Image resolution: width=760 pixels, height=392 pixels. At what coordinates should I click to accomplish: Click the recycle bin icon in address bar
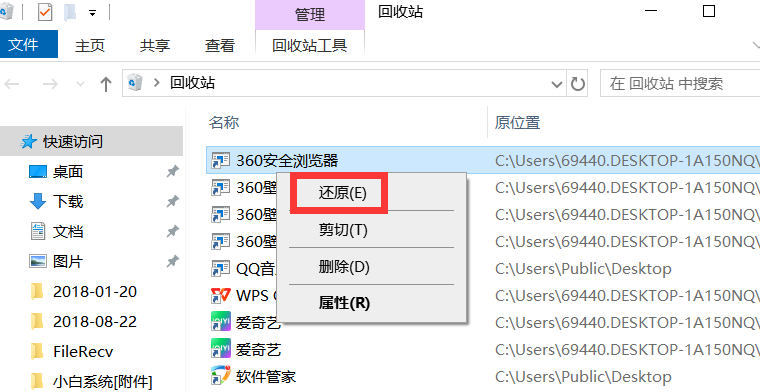point(135,83)
